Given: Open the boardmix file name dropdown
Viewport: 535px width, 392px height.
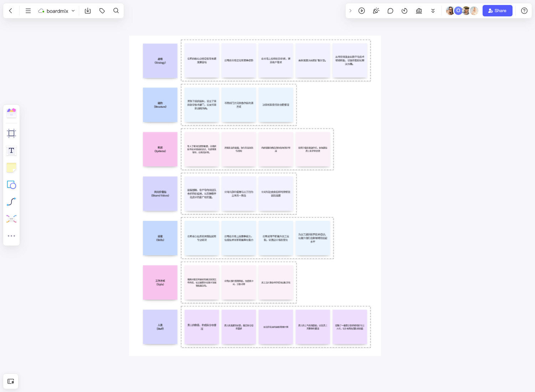Looking at the screenshot, I should coord(57,11).
